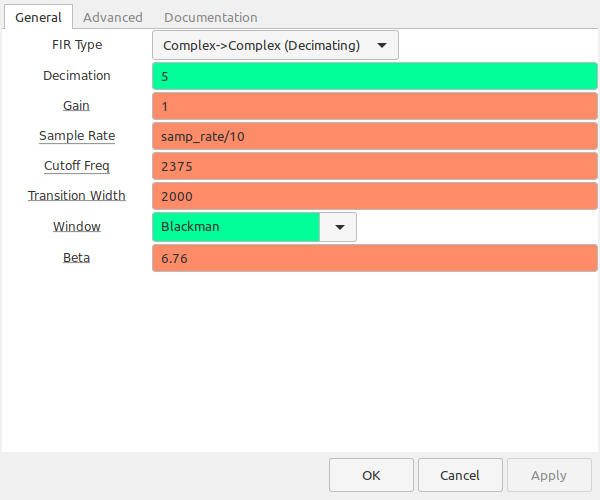Screen dimensions: 600x500
Task: Click the Sample Rate label
Action: point(77,136)
